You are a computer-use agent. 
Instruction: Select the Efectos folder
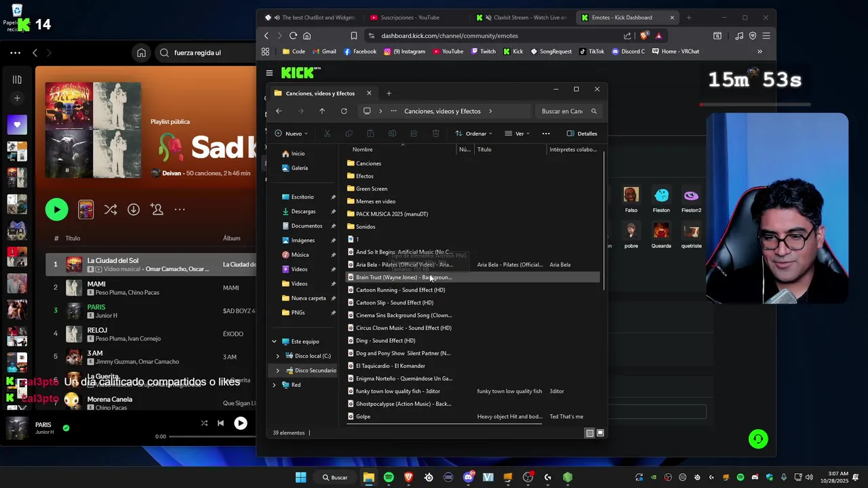[x=365, y=176]
